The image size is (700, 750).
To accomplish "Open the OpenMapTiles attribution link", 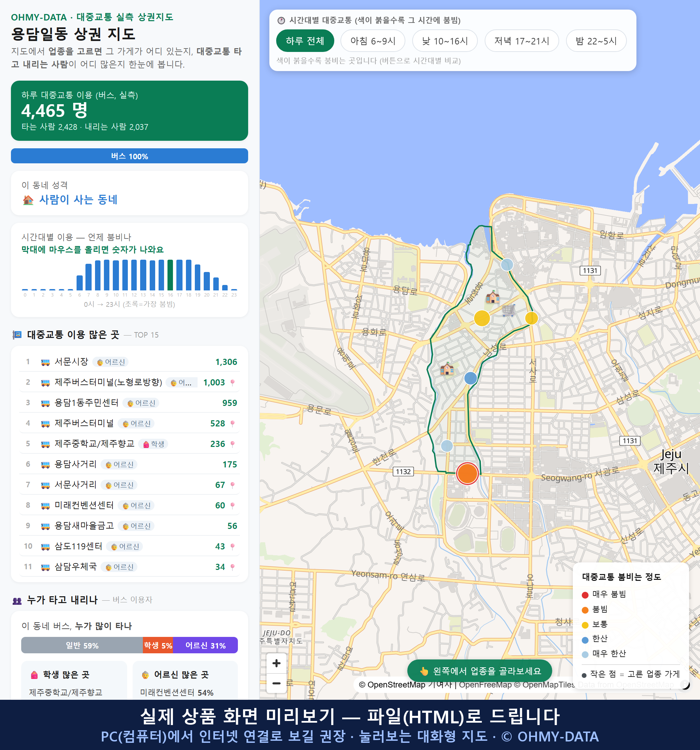I will (544, 685).
